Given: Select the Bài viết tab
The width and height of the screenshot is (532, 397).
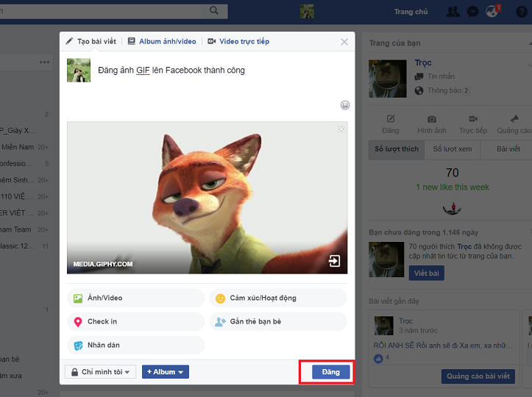Looking at the screenshot, I should click(x=508, y=149).
